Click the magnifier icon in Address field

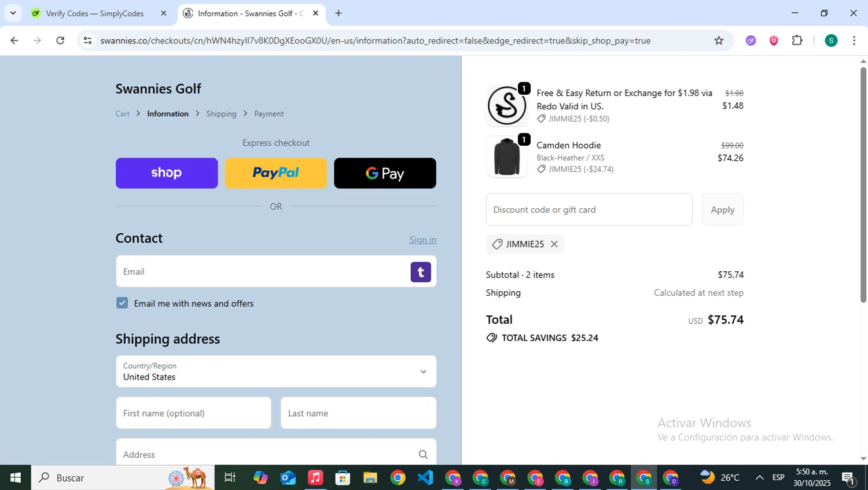[423, 455]
